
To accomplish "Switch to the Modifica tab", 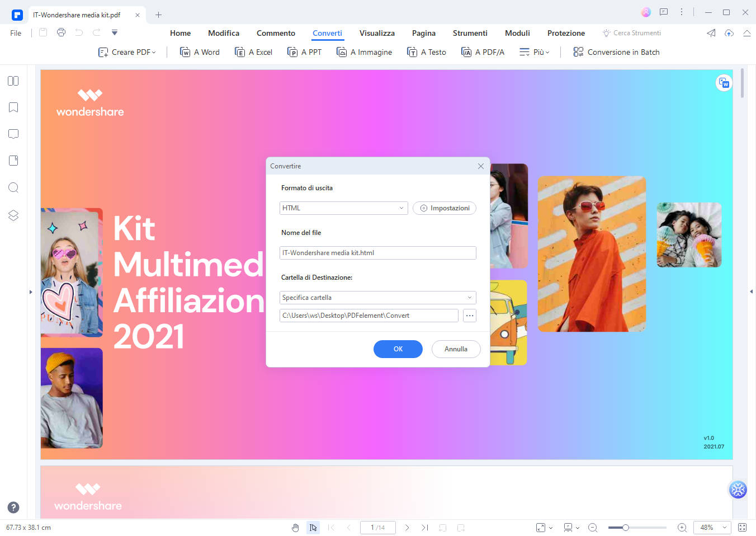I will point(224,33).
